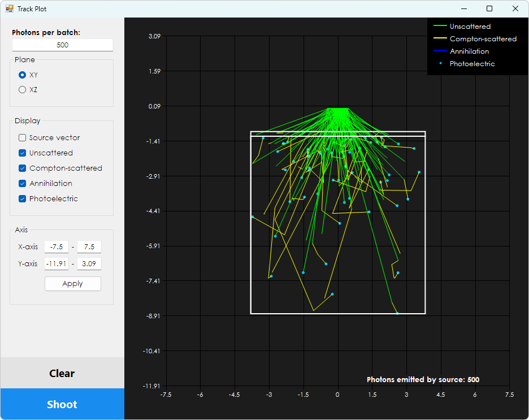Toggle the Annihilation display option
529x420 pixels.
click(21, 183)
